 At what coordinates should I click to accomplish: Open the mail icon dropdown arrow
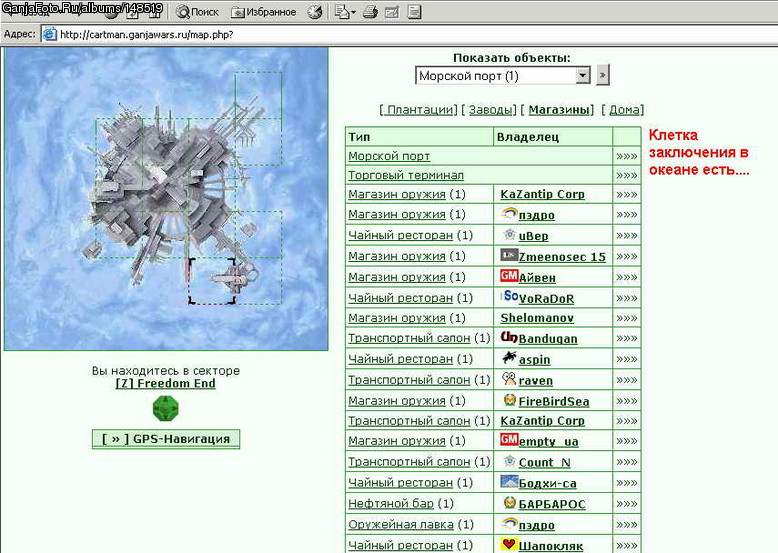point(353,12)
